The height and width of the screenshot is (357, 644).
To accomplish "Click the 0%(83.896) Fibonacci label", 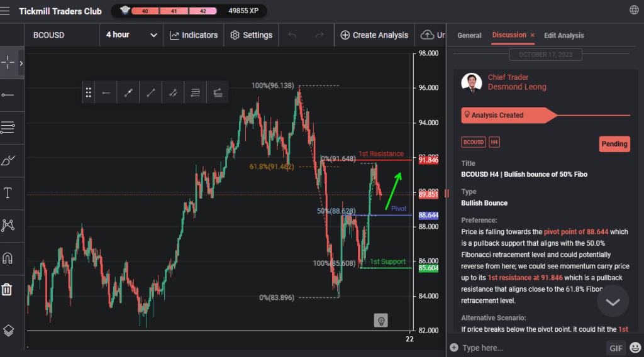I will tap(277, 297).
